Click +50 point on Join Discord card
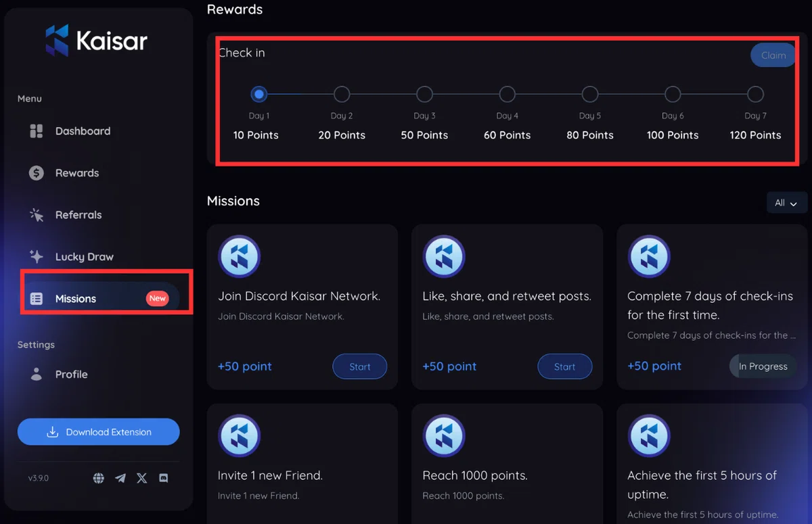Image resolution: width=812 pixels, height=524 pixels. pyautogui.click(x=245, y=366)
